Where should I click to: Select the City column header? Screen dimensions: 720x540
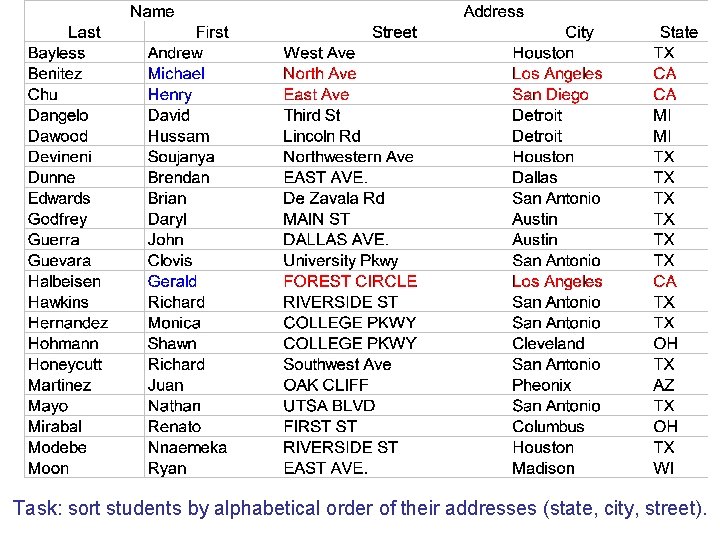579,32
